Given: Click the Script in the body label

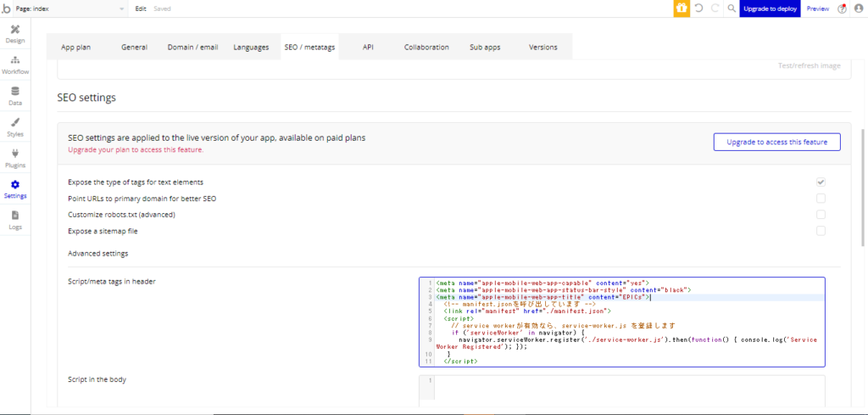Looking at the screenshot, I should click(x=97, y=379).
